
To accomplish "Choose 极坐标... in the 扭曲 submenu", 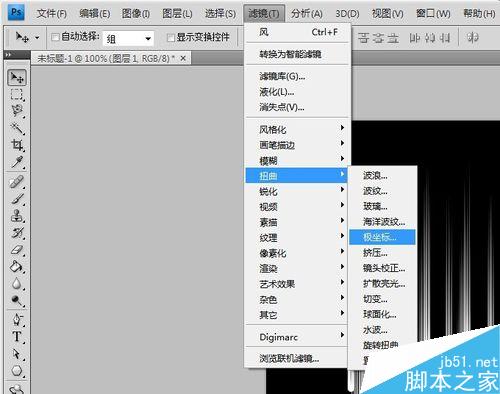I will coord(382,237).
